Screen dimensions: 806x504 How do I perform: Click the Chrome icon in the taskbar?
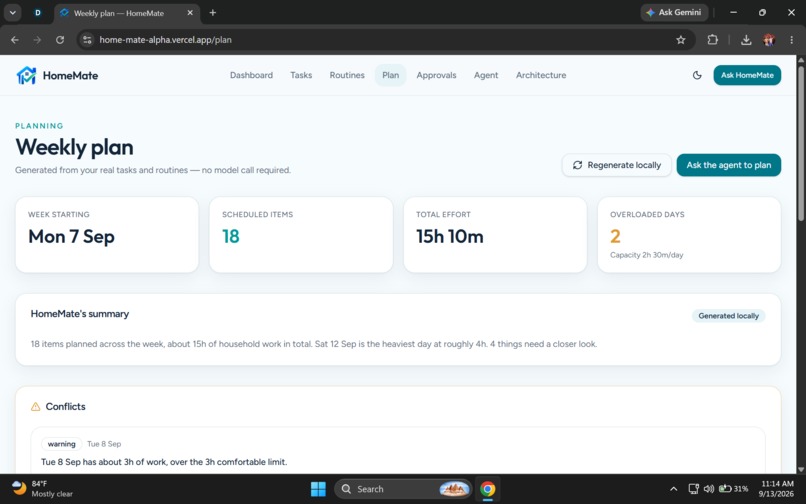(487, 489)
